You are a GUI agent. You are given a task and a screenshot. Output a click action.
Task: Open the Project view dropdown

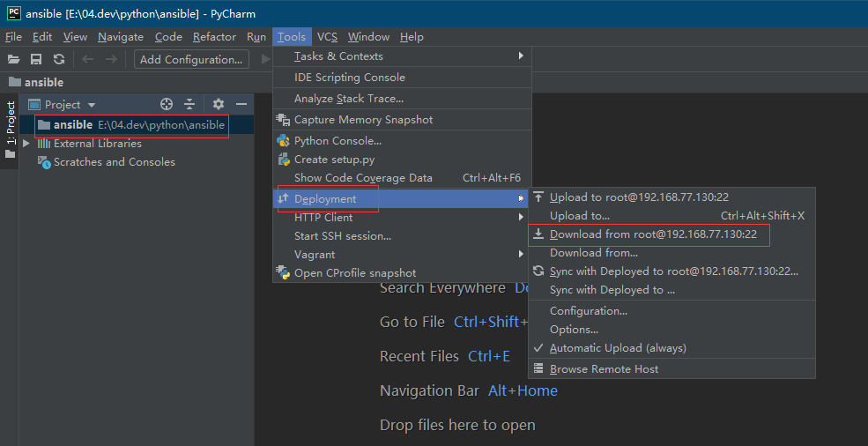tap(92, 105)
